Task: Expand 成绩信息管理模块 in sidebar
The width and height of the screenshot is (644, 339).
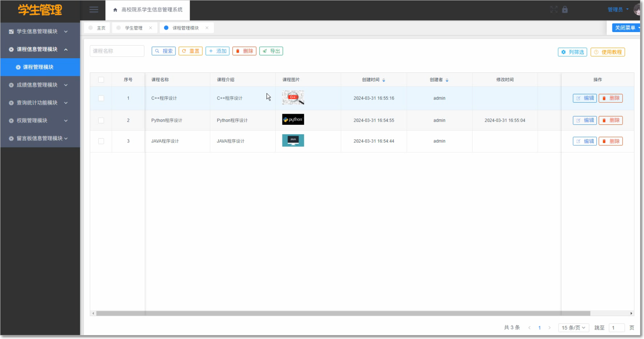Action: pos(40,85)
